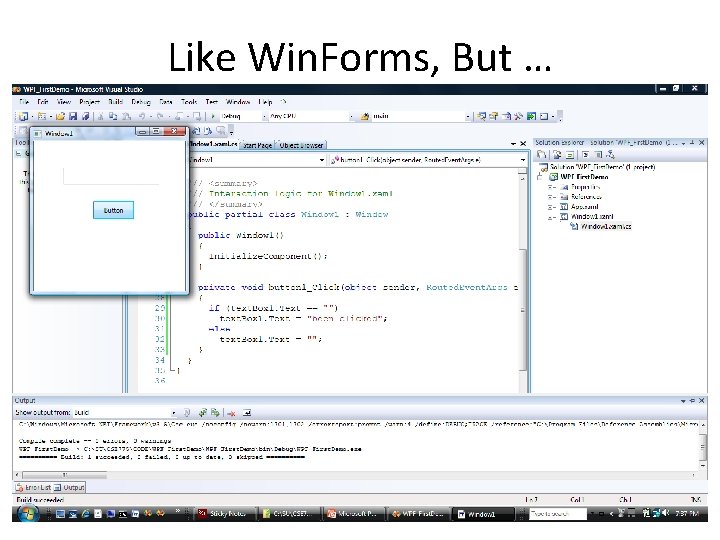Expand the App.xaml node
The width and height of the screenshot is (720, 540).
click(551, 207)
